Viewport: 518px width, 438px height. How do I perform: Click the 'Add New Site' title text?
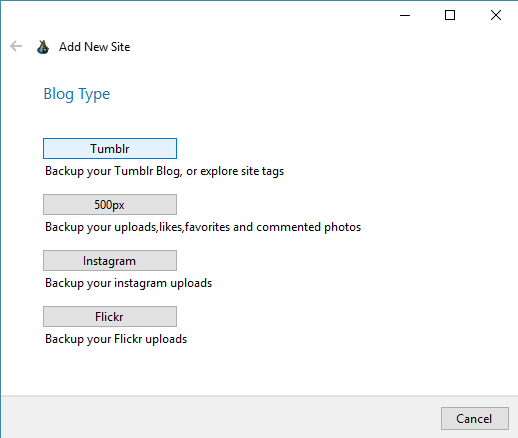(x=94, y=47)
